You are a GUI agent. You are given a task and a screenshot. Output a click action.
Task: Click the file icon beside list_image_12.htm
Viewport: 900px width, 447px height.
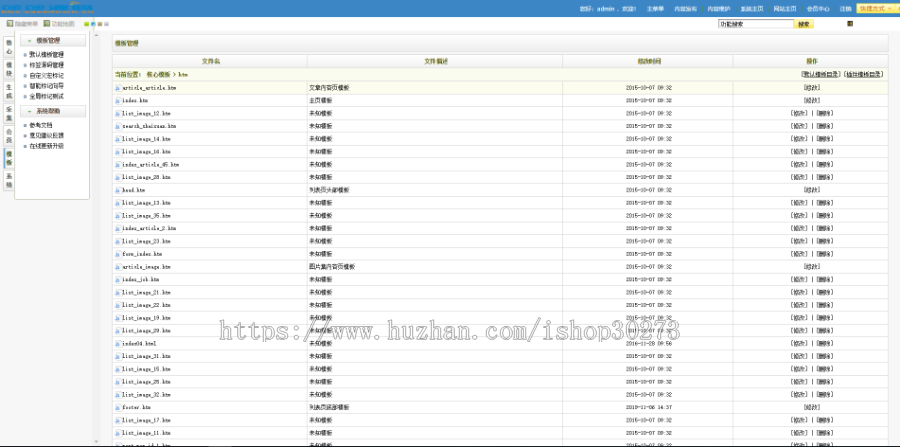coord(118,113)
